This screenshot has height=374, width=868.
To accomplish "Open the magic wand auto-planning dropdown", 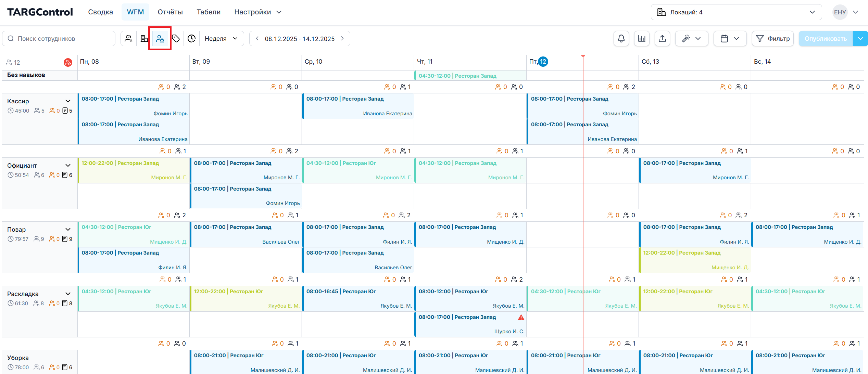I will tap(691, 39).
